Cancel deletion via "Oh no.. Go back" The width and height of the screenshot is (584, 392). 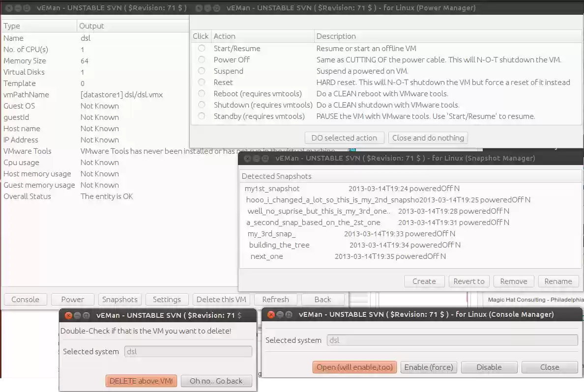(216, 381)
